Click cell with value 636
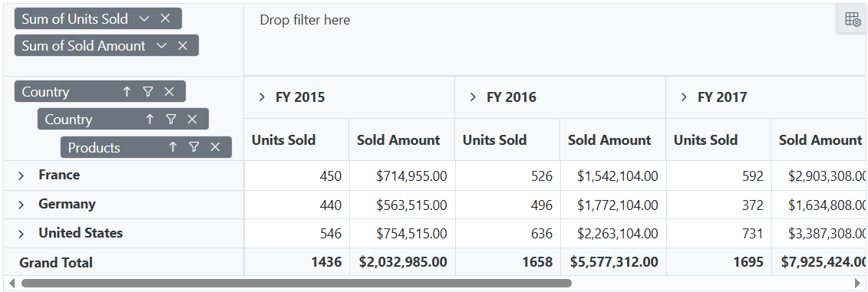 pos(507,234)
